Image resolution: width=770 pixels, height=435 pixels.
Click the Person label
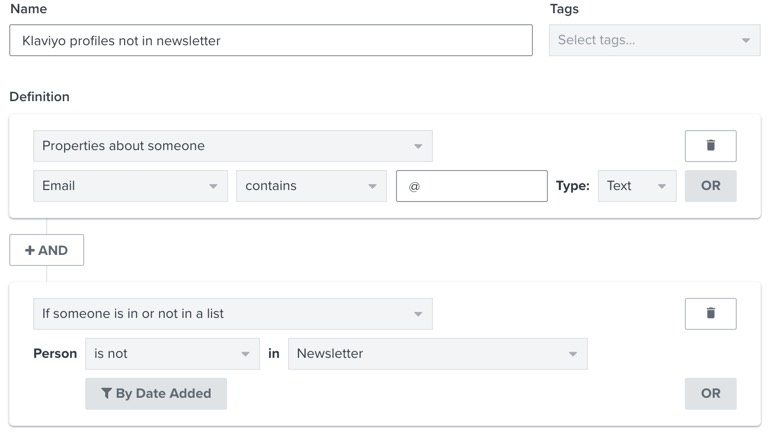[55, 354]
